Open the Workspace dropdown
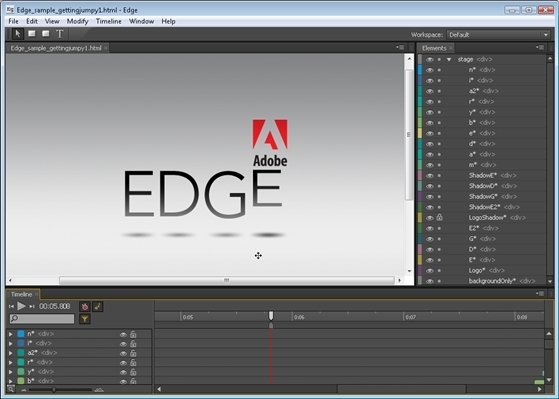Image resolution: width=559 pixels, height=399 pixels. click(x=498, y=35)
